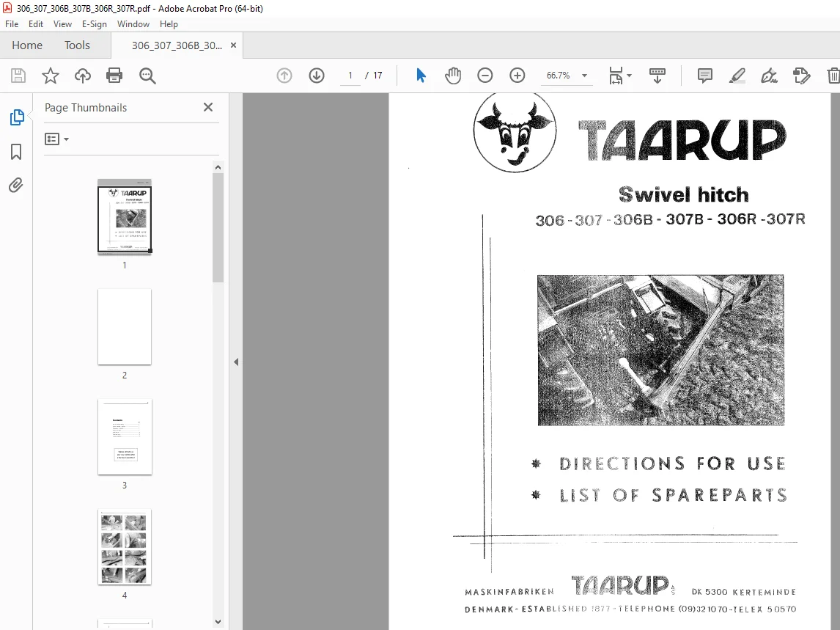Expand fit page options dropdown arrow
Image resolution: width=840 pixels, height=630 pixels.
(x=630, y=76)
